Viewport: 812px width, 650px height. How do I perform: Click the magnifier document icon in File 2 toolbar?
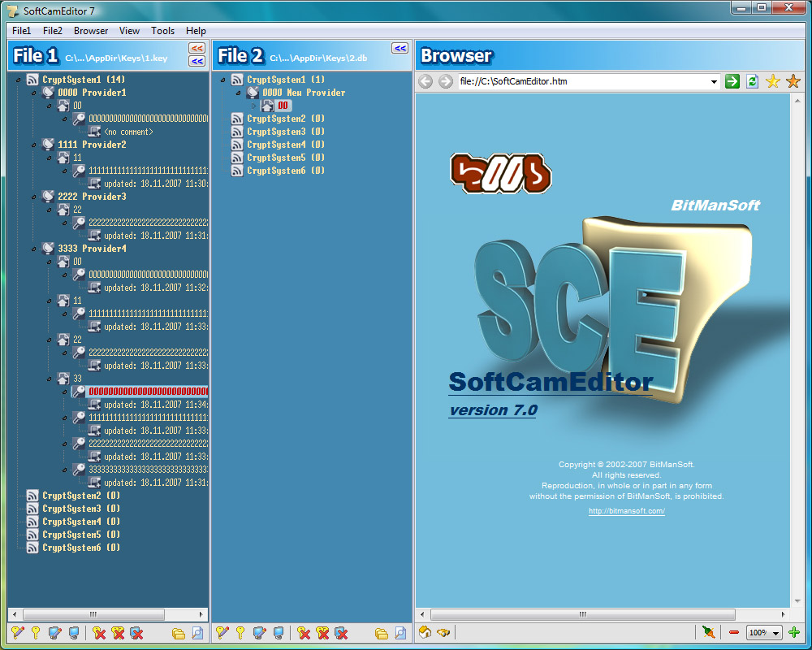[x=400, y=633]
